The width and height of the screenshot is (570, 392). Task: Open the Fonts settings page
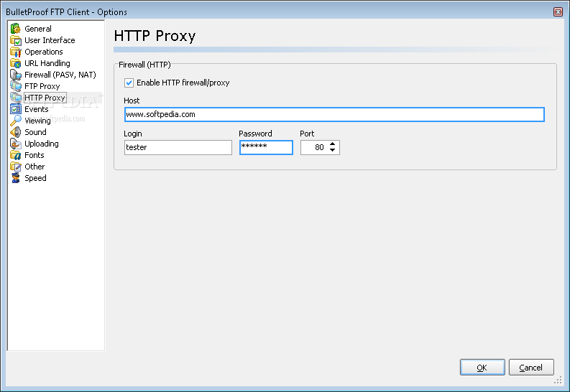35,155
